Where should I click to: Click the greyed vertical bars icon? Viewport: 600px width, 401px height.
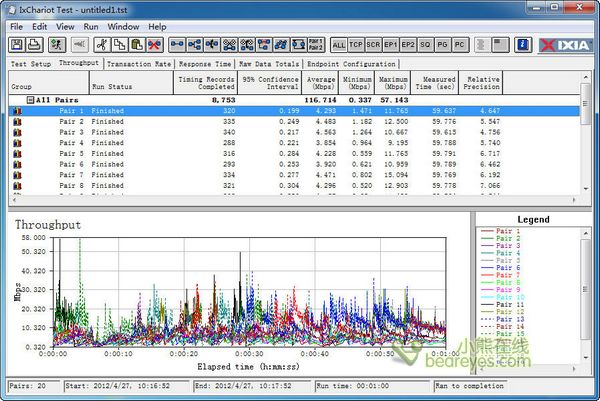click(x=481, y=45)
